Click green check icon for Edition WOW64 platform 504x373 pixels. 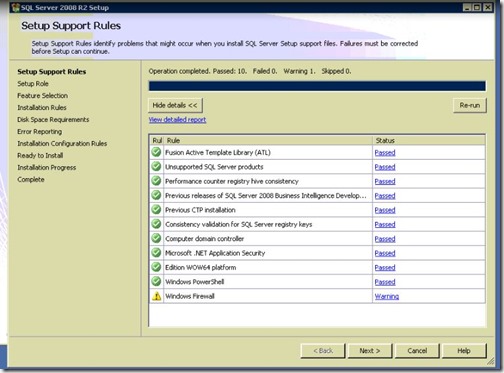(x=156, y=267)
